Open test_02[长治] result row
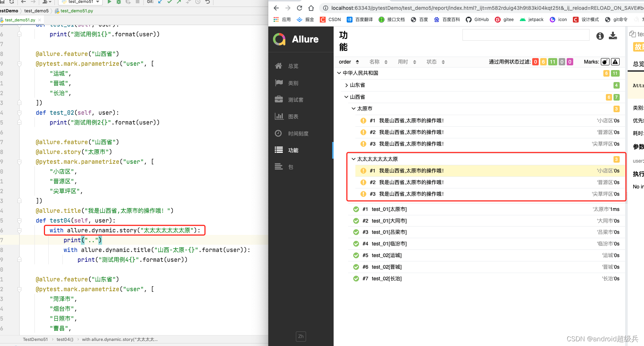The width and height of the screenshot is (644, 346). pos(486,278)
